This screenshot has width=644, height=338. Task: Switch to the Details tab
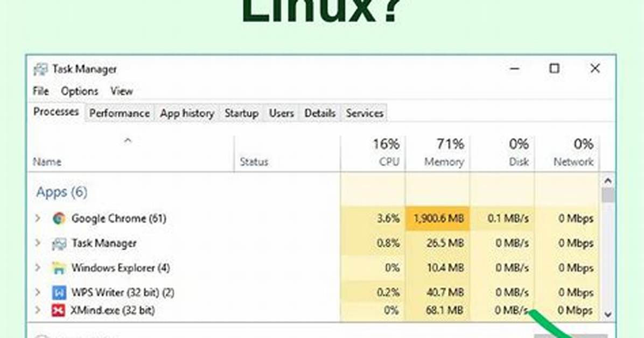click(319, 114)
